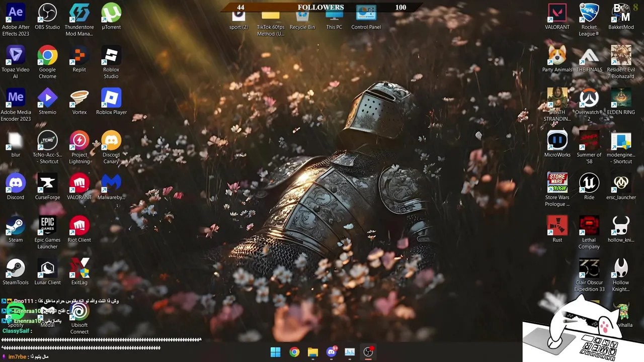
Task: Select the modengine... Shortcut icon
Action: point(621,148)
